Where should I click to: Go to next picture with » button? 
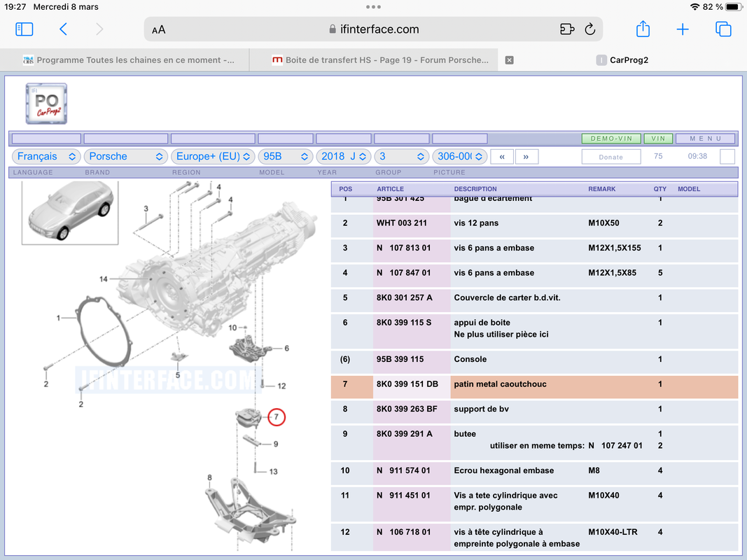point(526,157)
